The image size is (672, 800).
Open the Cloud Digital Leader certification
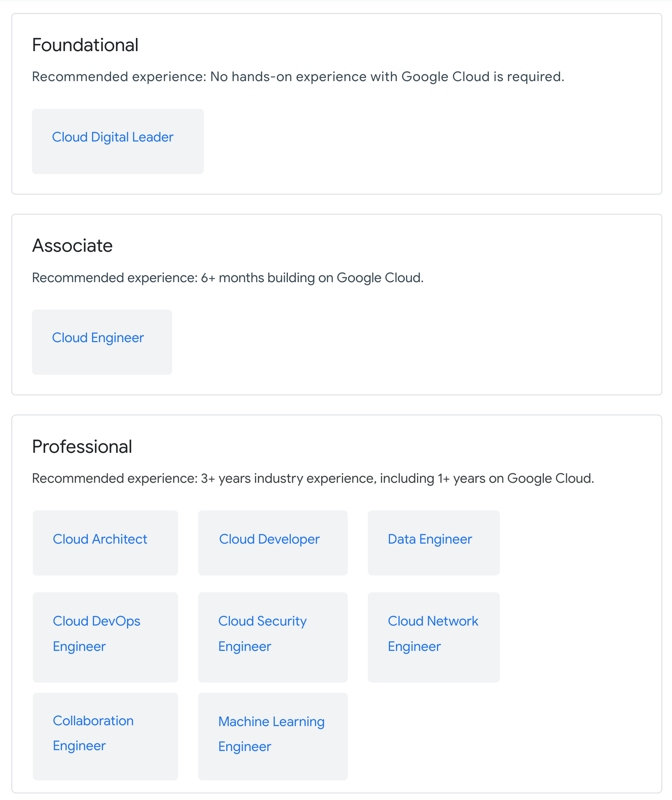pos(113,137)
